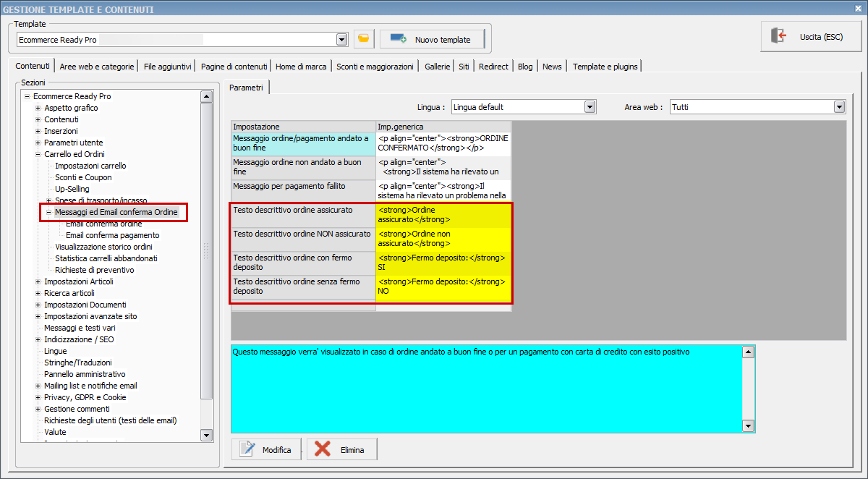Viewport: 868px width, 479px height.
Task: Switch to the Gallerie tab
Action: tap(437, 67)
